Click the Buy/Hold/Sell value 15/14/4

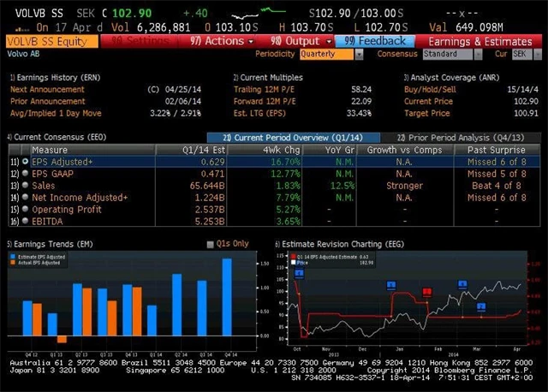click(522, 89)
